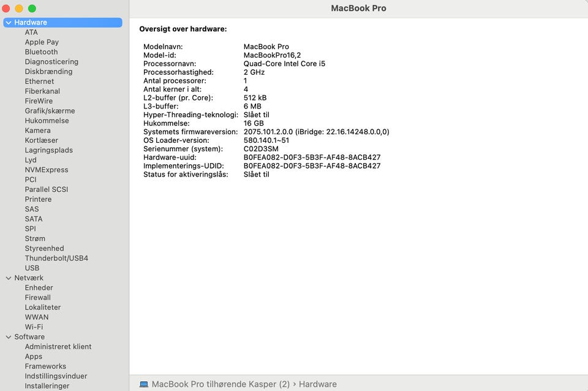588x391 pixels.
Task: Open Lagringsplads entry
Action: [49, 150]
